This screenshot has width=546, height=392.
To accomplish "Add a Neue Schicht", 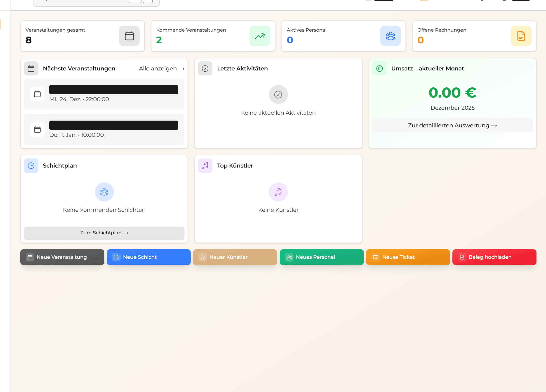I will (148, 257).
